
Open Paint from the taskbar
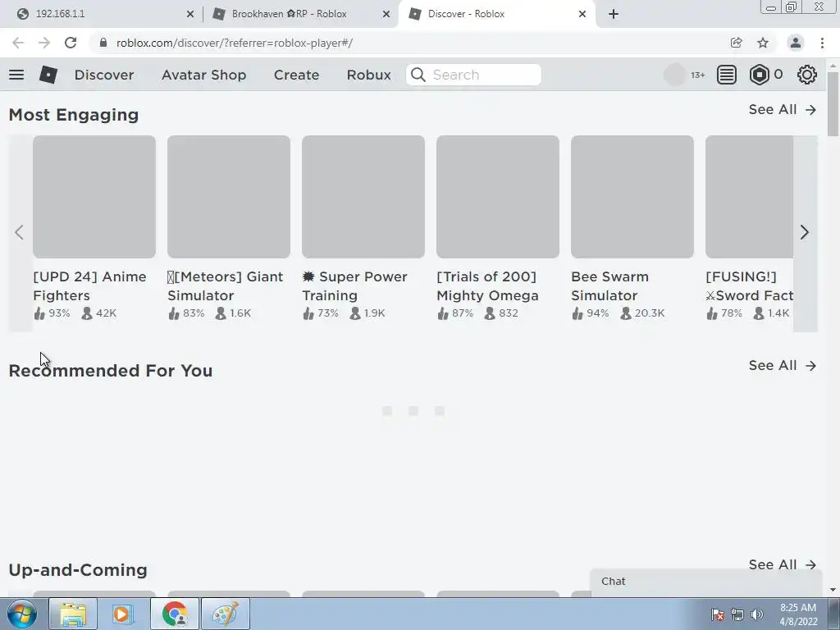[226, 614]
